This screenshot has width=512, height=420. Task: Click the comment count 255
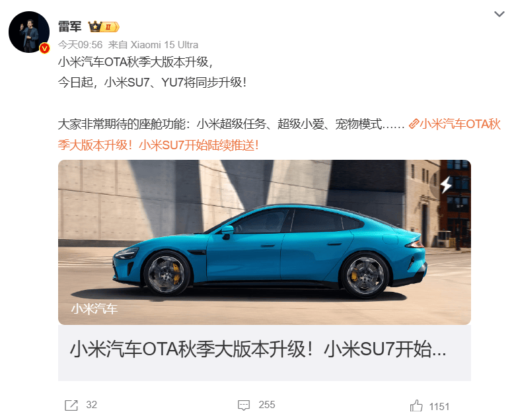[x=267, y=405]
